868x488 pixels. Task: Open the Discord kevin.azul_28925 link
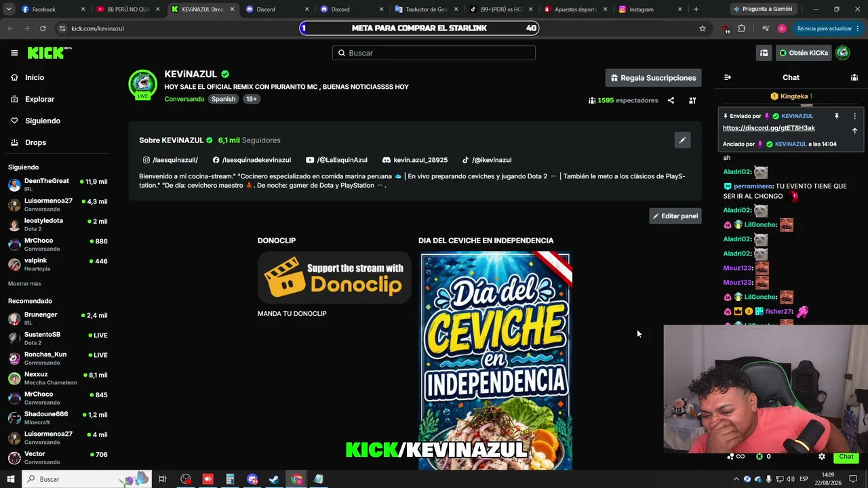(415, 160)
